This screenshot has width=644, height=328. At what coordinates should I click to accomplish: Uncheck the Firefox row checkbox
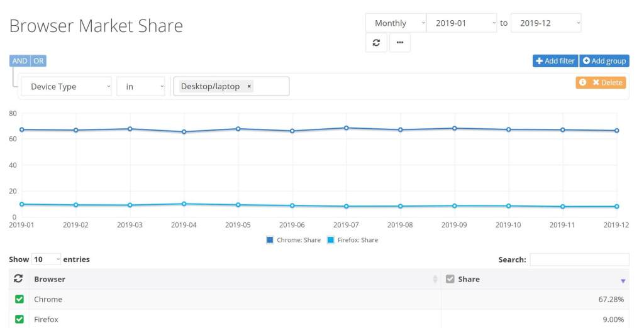19,319
